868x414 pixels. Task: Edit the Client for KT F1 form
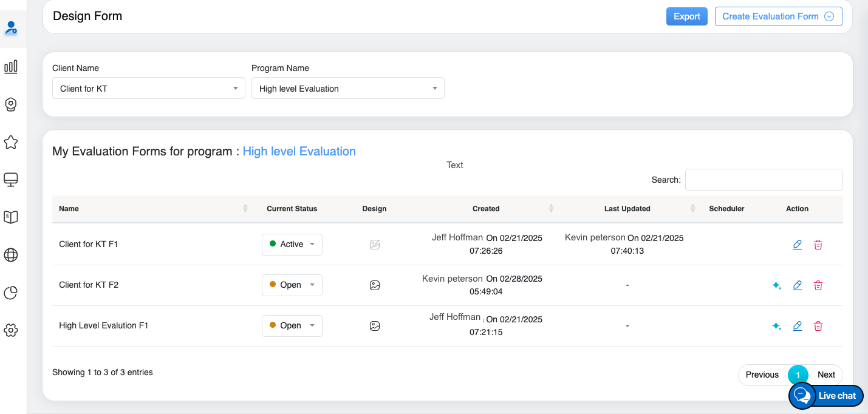[798, 245]
